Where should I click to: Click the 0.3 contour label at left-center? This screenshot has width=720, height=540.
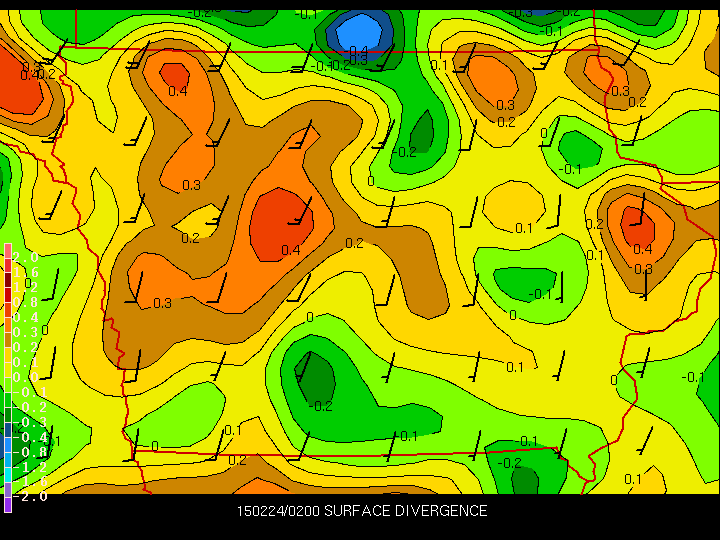162,303
